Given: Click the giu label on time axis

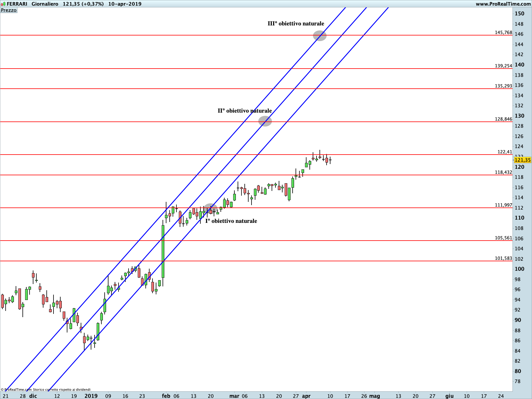Looking at the screenshot, I should [x=449, y=396].
